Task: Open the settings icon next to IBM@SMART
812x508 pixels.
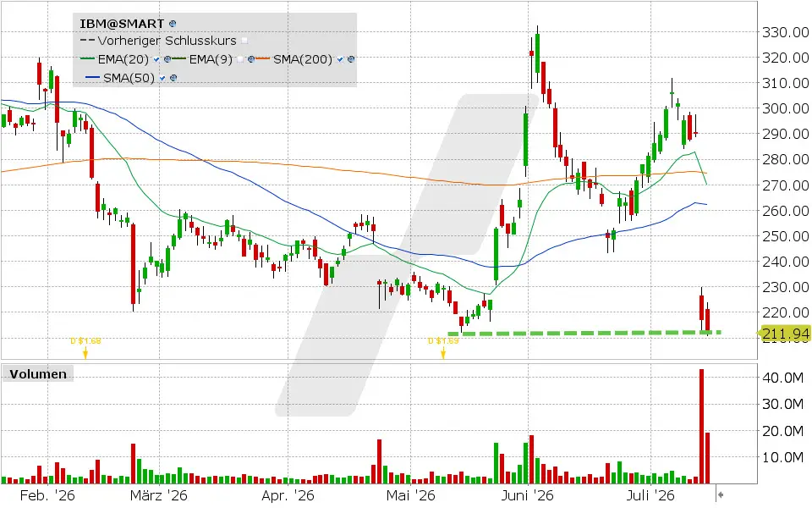Action: tap(173, 24)
